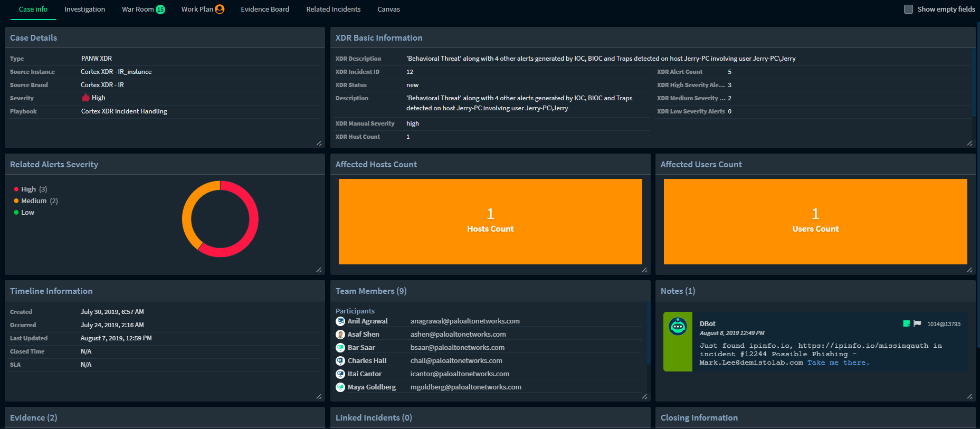View the Related Incidents tab

click(334, 9)
